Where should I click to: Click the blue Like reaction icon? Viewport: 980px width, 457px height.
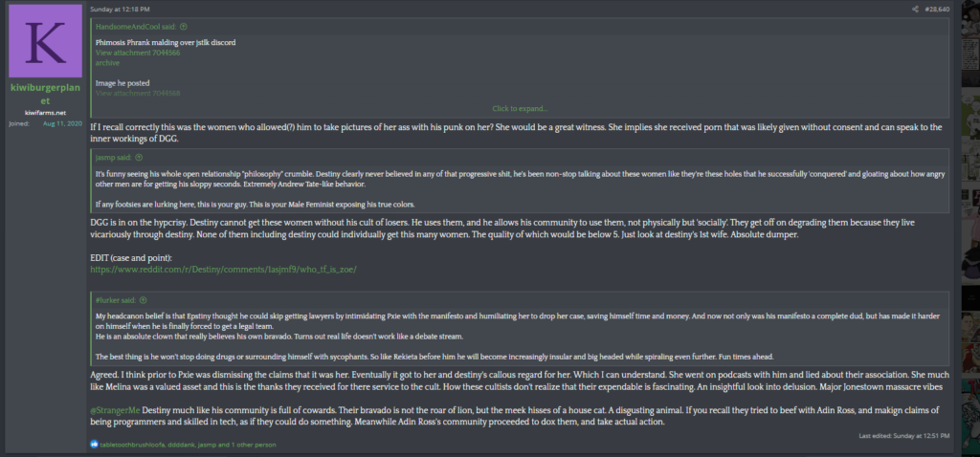(95, 445)
